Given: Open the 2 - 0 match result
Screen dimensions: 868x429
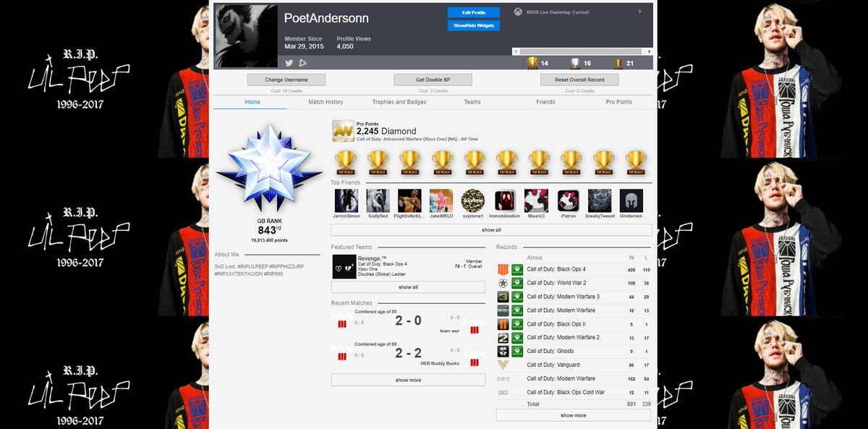Looking at the screenshot, I should click(408, 320).
